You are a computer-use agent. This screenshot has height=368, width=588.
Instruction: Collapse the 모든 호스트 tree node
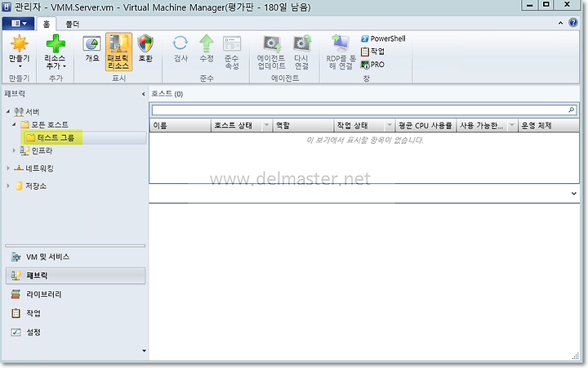(x=14, y=124)
